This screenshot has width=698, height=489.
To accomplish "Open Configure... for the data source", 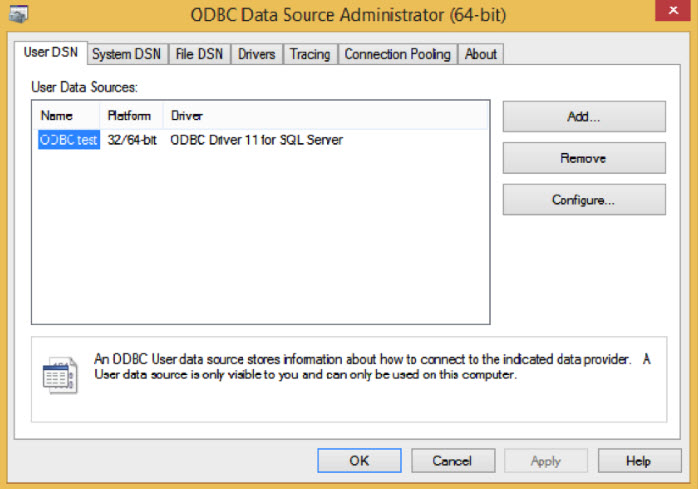I will pos(584,200).
